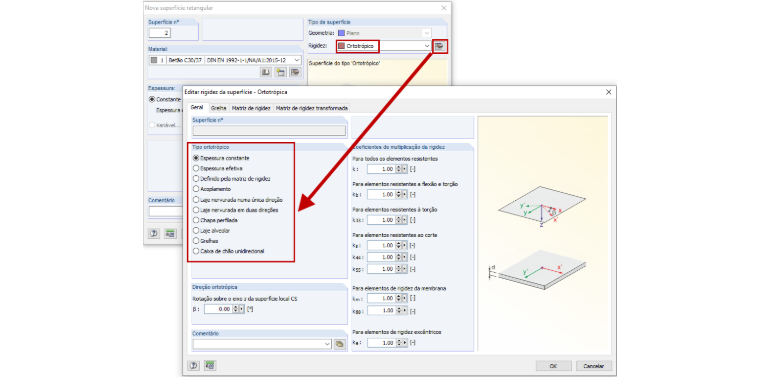
Task: Select Espessura efetiva option
Action: (196, 168)
